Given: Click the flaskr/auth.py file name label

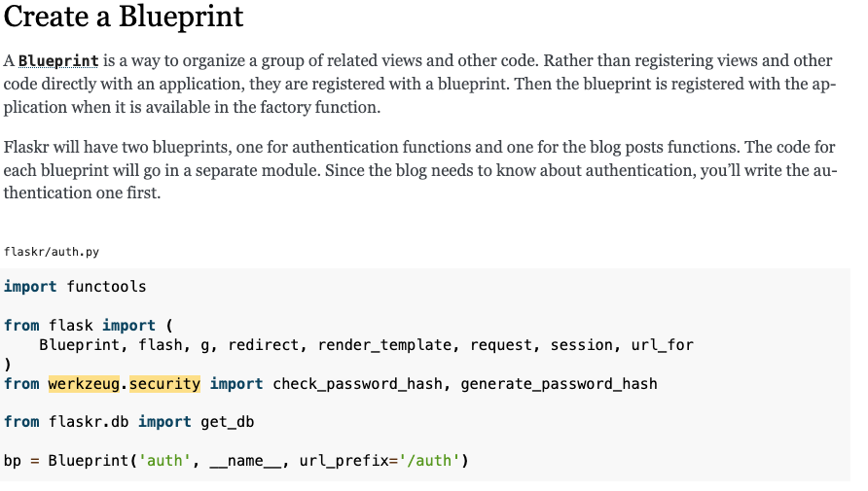Looking at the screenshot, I should [x=51, y=252].
